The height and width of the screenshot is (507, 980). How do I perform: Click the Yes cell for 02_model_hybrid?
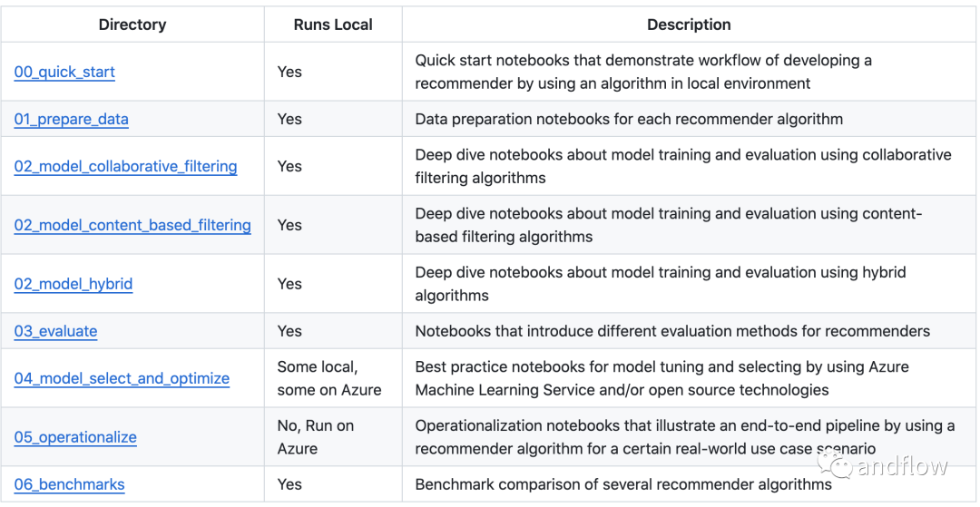pyautogui.click(x=289, y=284)
